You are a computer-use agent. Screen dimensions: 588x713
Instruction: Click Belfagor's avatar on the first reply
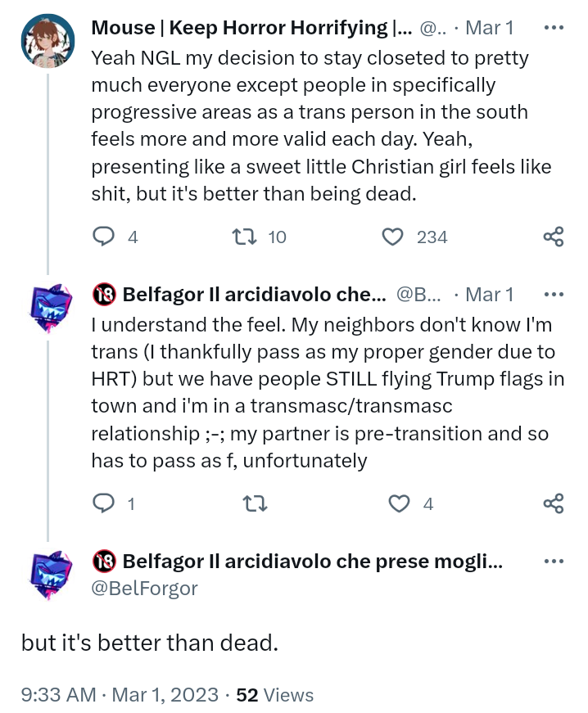(47, 309)
